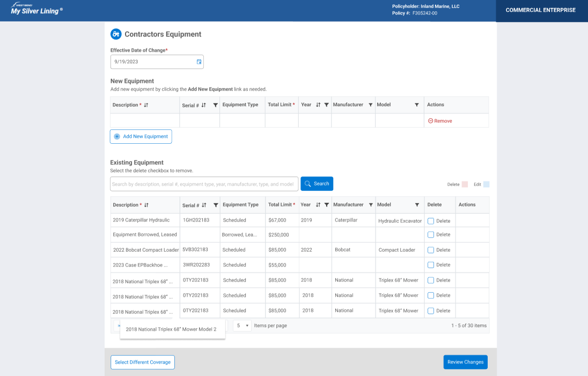Click '2019 Caterpillar Hydraulic' description
588x376 pixels.
click(x=142, y=220)
